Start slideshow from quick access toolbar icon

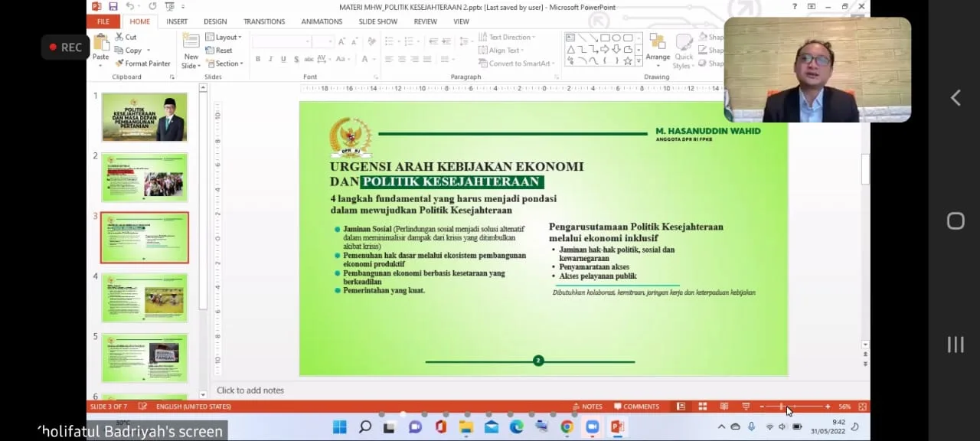pyautogui.click(x=169, y=7)
